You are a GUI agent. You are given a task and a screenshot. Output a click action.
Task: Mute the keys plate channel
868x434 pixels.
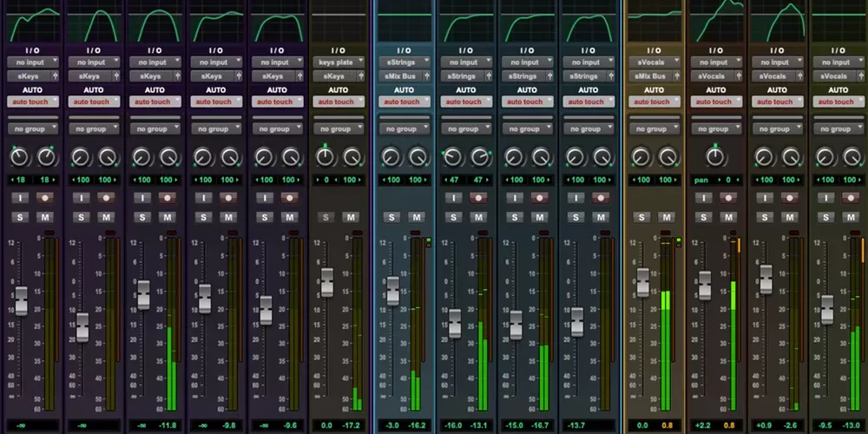[x=350, y=218]
